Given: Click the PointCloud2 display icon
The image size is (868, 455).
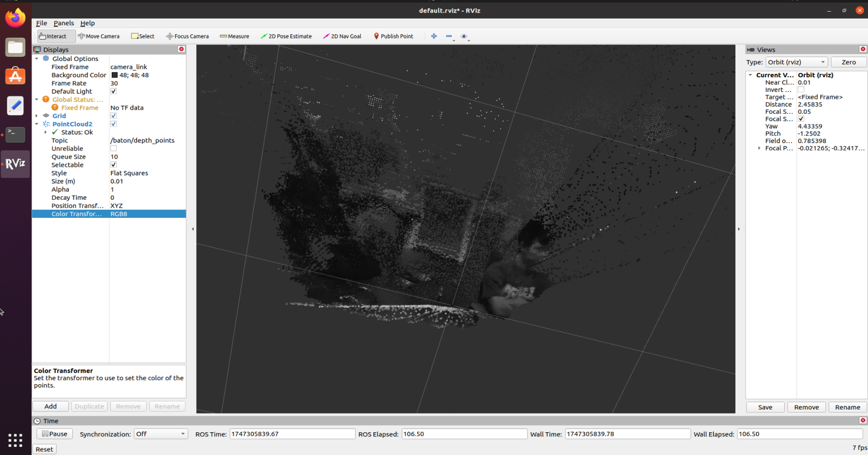Looking at the screenshot, I should click(x=46, y=124).
